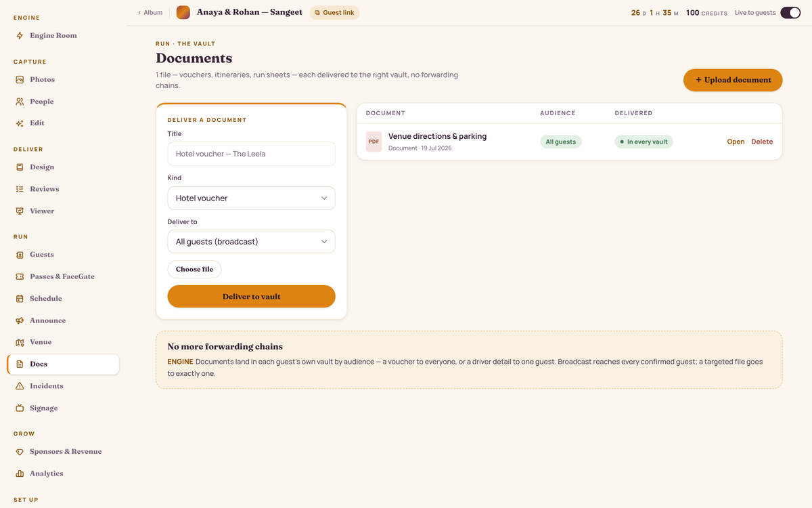
Task: Click the Docs file icon
Action: pyautogui.click(x=20, y=364)
